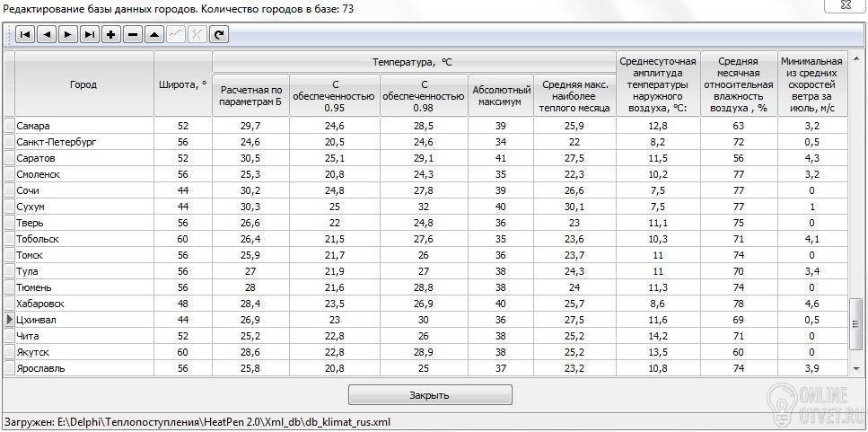The width and height of the screenshot is (868, 432).
Task: Delete current record with minus button
Action: pyautogui.click(x=133, y=35)
